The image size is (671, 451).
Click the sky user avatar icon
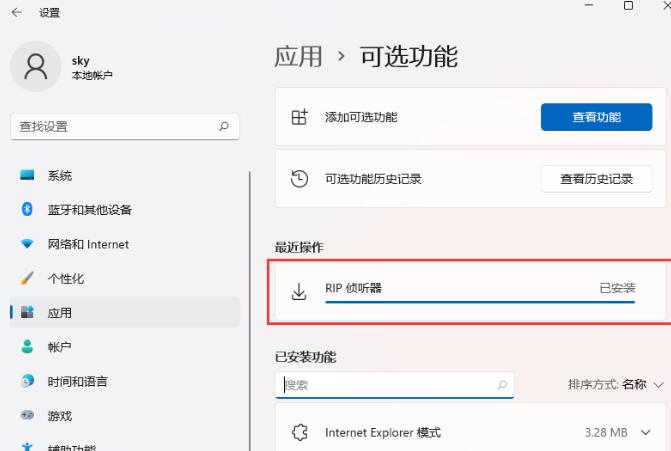[x=36, y=67]
